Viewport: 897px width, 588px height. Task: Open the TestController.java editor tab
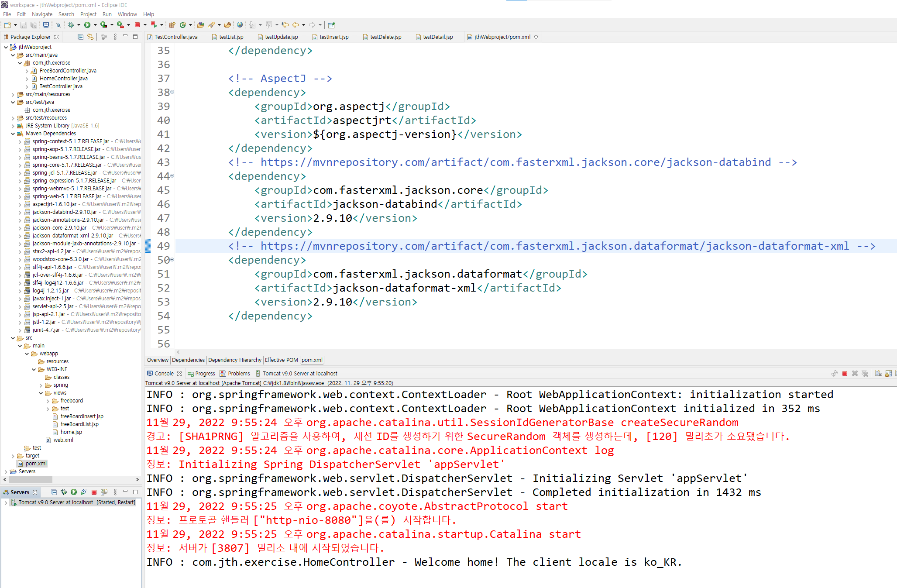coord(175,37)
